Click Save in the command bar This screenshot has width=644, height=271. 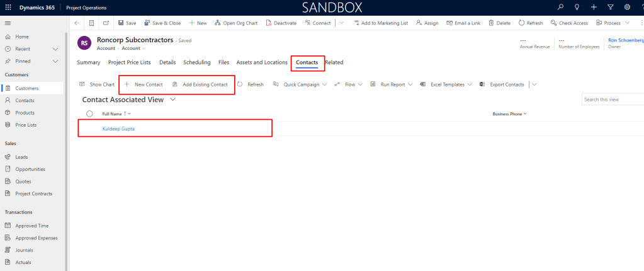click(x=127, y=23)
